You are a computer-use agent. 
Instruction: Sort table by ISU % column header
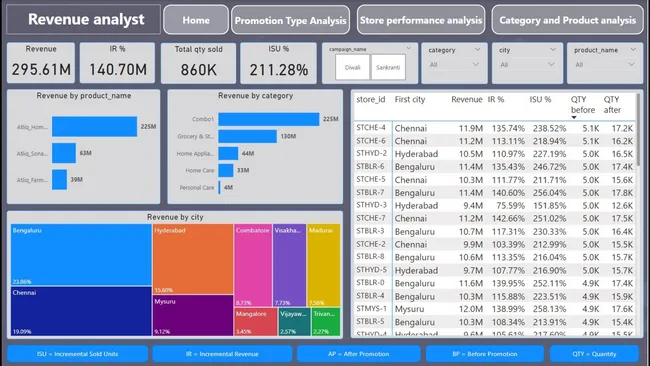coord(540,99)
